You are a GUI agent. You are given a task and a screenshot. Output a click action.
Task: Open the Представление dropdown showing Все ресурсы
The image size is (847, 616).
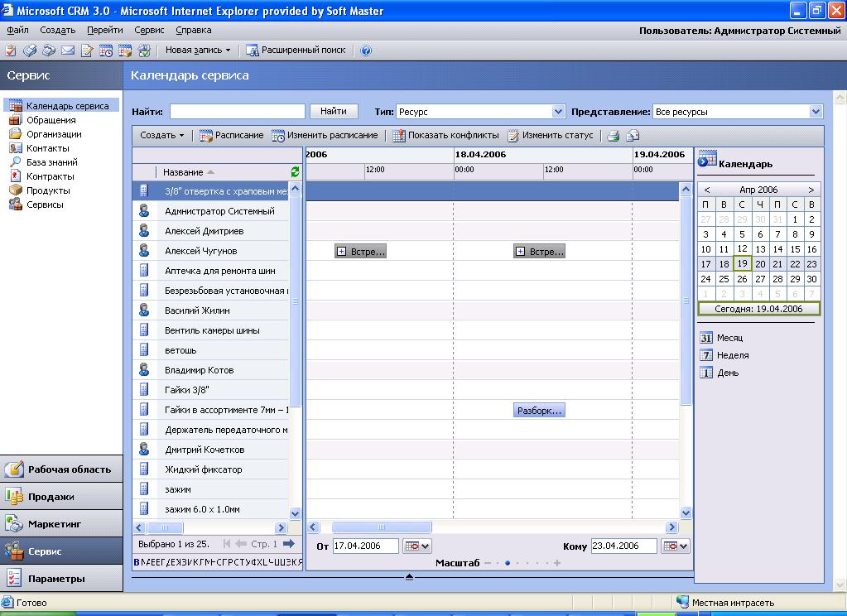(x=816, y=111)
